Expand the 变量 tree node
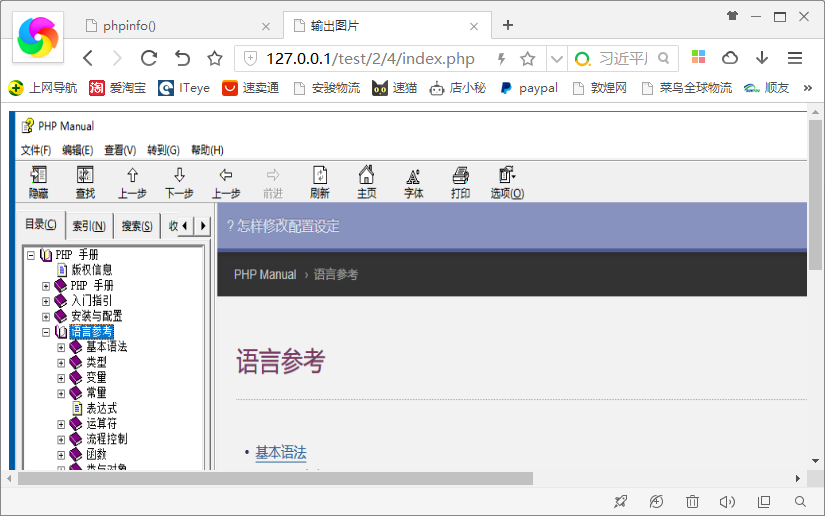Viewport: 825px width, 516px height. coord(61,378)
